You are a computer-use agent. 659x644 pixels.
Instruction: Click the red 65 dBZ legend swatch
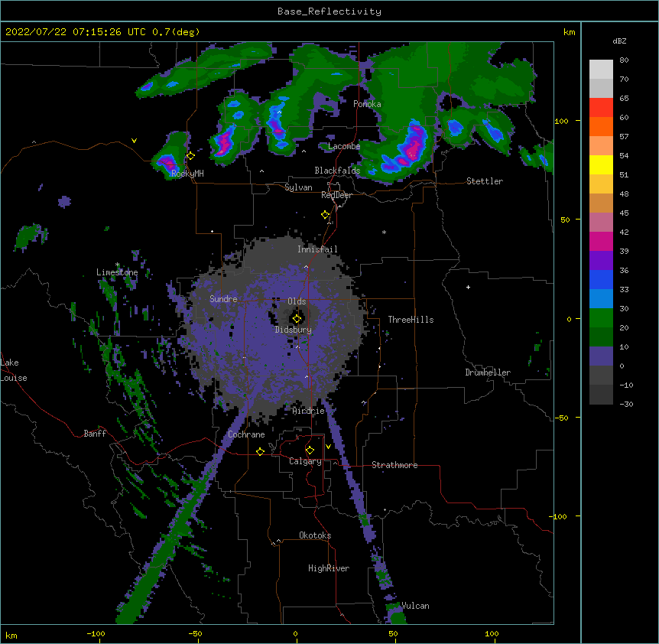click(601, 107)
